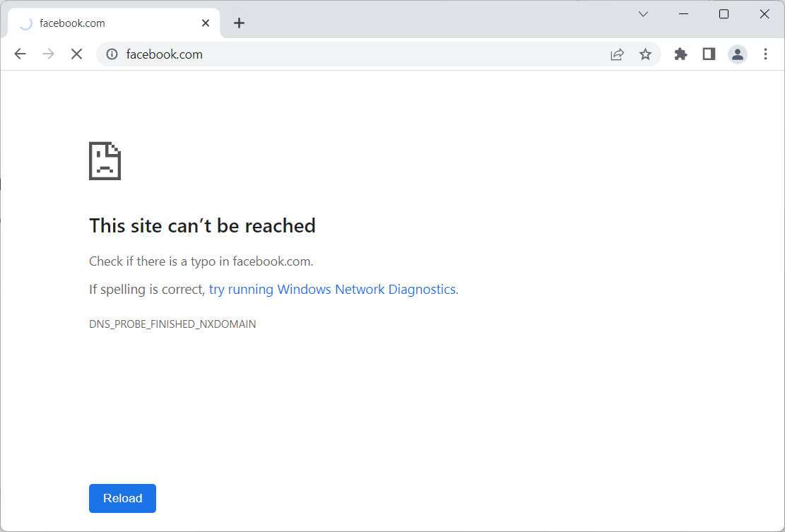Viewport: 785px width, 532px height.
Task: Share this page icon
Action: coord(618,54)
